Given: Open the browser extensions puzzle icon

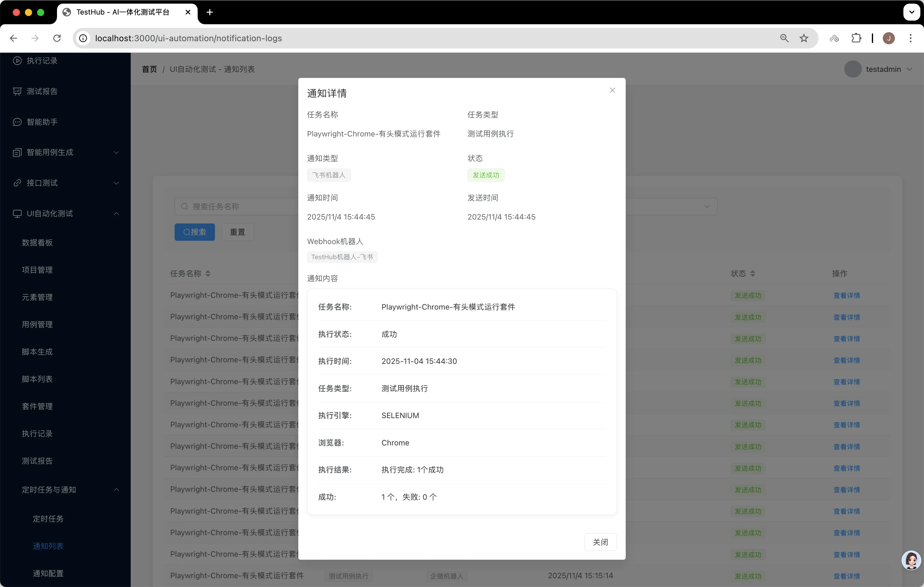Looking at the screenshot, I should (856, 39).
